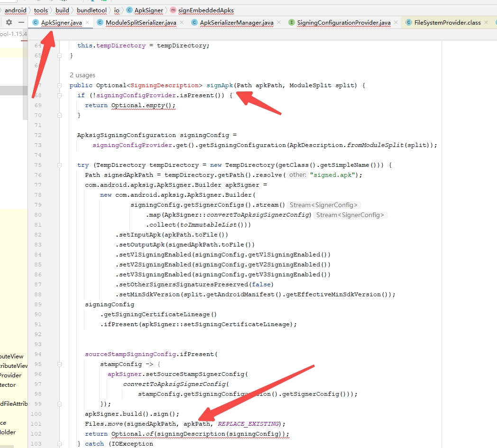Click sourceStampSigningConfig on line 94
The image size is (497, 448).
point(130,354)
